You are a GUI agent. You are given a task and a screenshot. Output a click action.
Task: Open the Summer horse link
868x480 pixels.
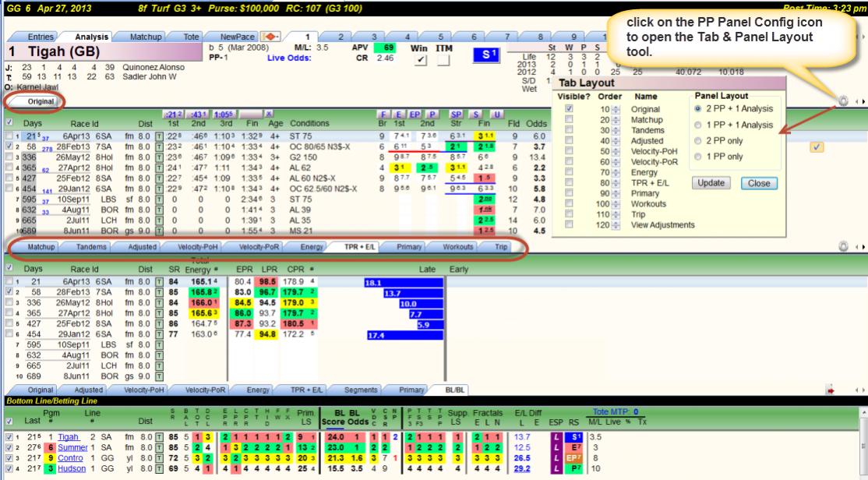point(72,447)
